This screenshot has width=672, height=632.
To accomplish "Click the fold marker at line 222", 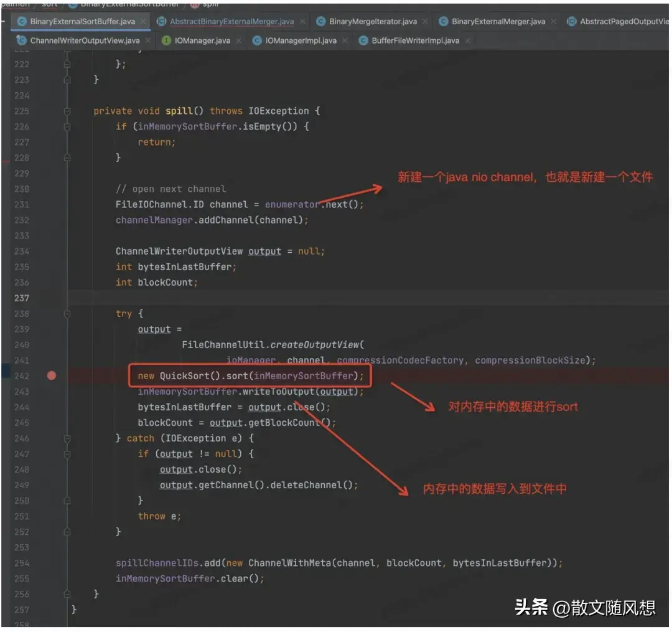I will click(x=67, y=64).
